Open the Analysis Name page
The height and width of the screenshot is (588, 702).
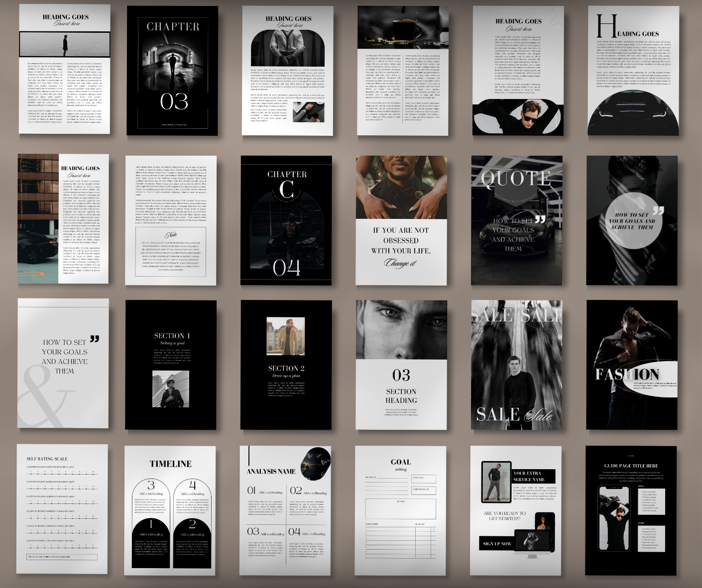285,510
